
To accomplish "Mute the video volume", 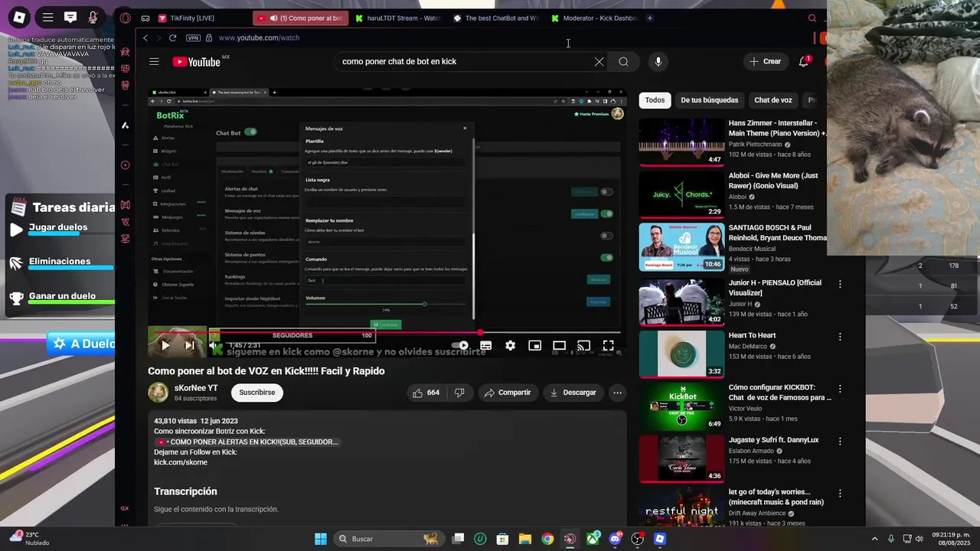I will [214, 345].
